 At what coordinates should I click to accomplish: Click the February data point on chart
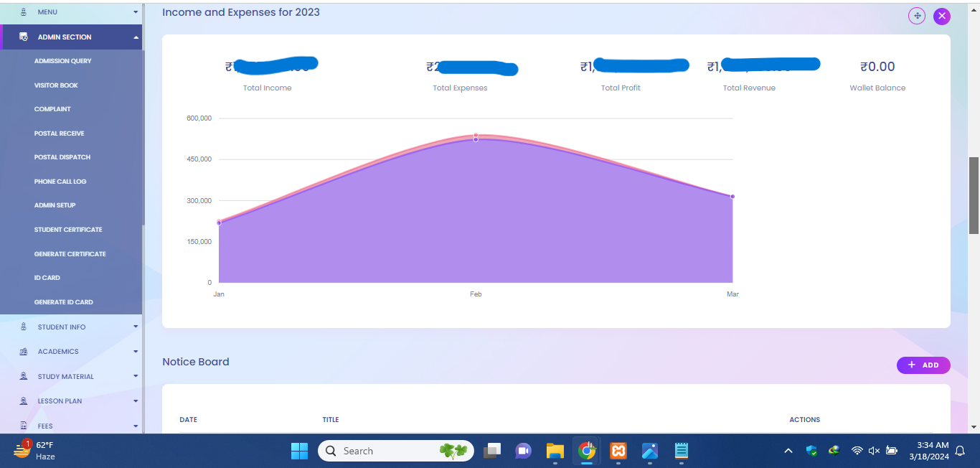click(476, 139)
